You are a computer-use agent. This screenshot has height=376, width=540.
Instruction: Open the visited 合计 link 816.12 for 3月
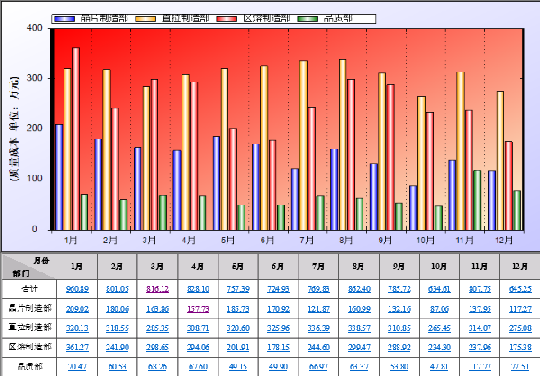coord(157,289)
